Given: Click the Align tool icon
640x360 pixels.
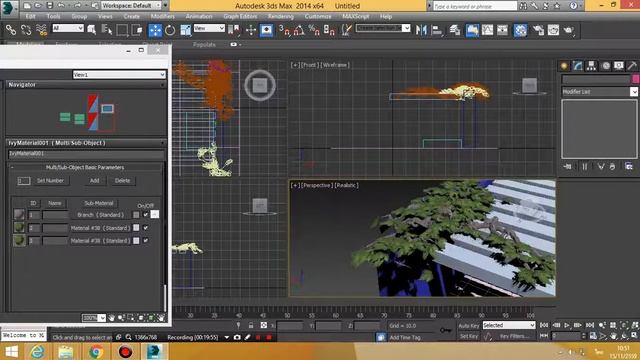Looking at the screenshot, I should (x=436, y=30).
